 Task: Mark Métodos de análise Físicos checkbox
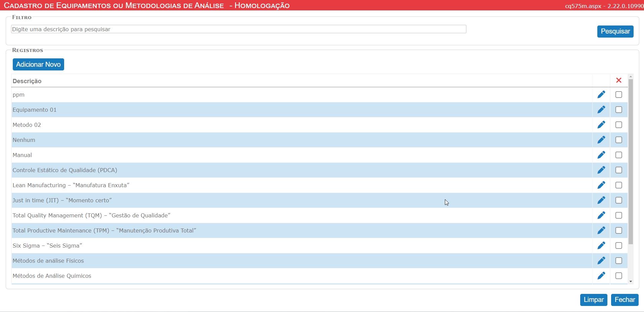pyautogui.click(x=619, y=261)
